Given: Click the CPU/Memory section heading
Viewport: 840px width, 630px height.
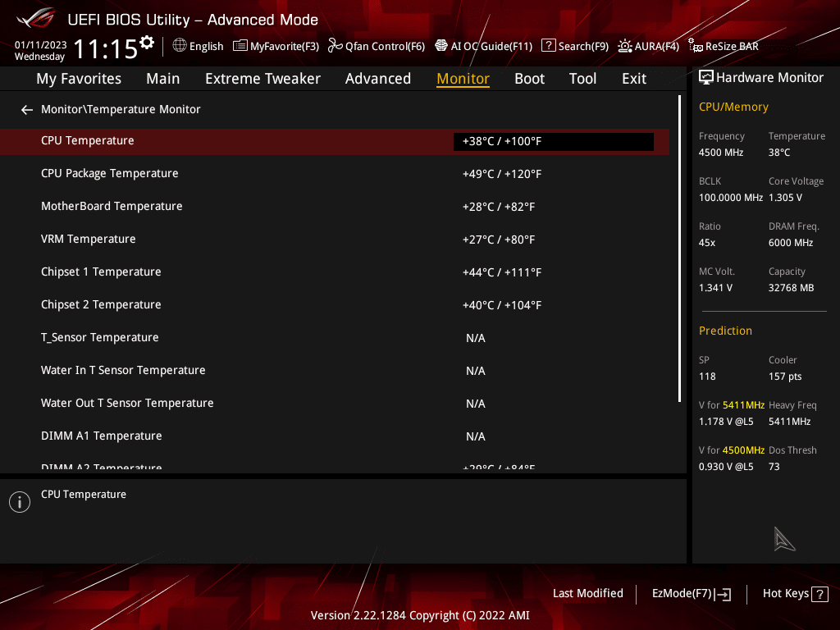Looking at the screenshot, I should [x=733, y=107].
